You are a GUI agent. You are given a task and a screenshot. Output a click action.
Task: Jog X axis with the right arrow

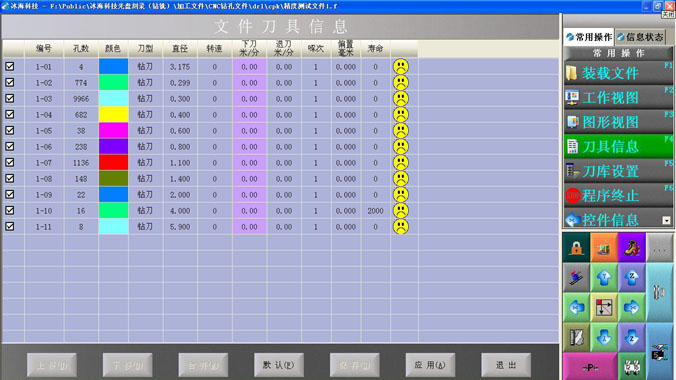click(632, 307)
